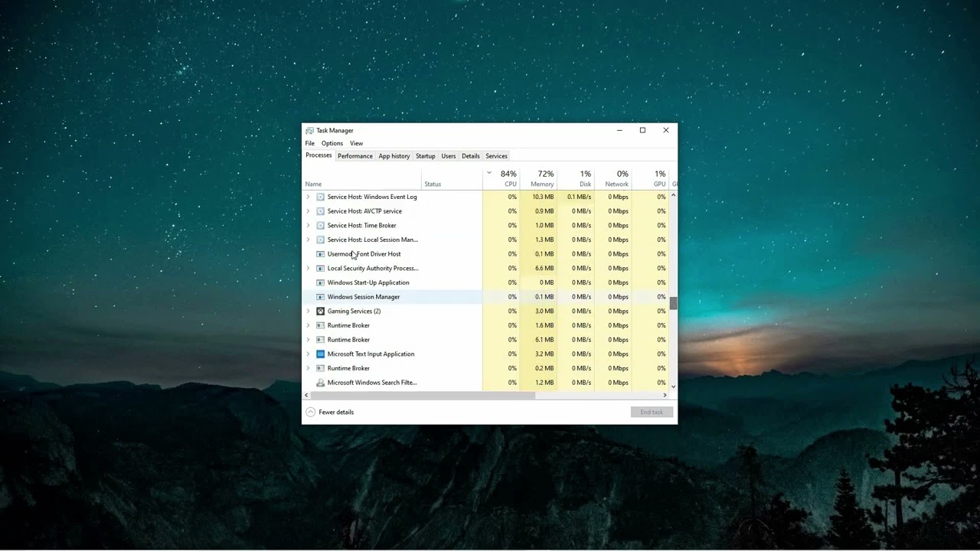Image resolution: width=980 pixels, height=551 pixels.
Task: Expand Service Host: Local Session Manager
Action: tap(308, 240)
